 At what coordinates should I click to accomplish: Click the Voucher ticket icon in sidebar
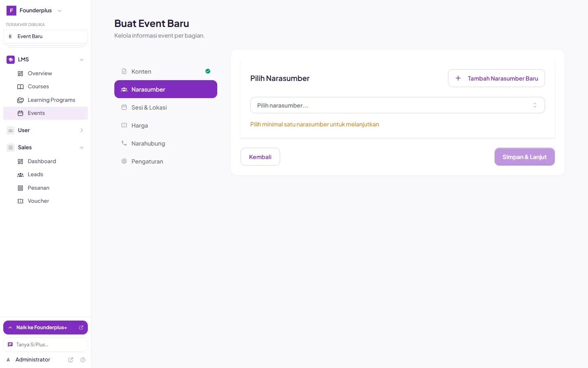(20, 201)
